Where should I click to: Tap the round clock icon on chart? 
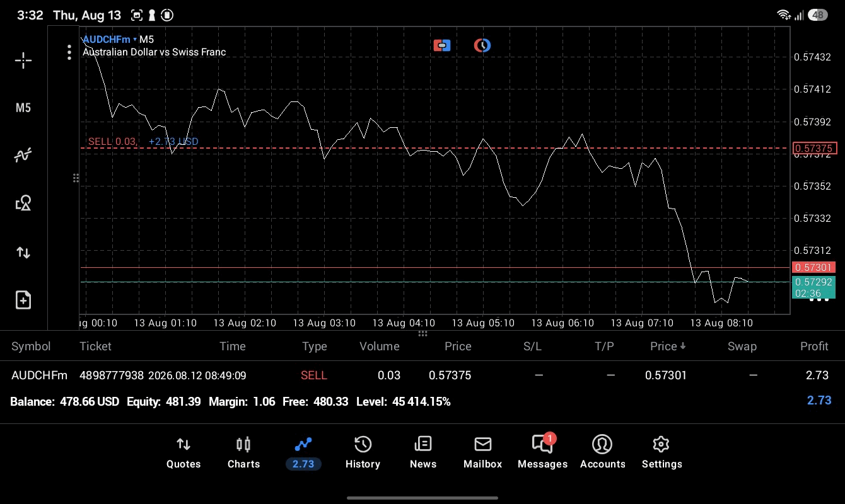[482, 45]
